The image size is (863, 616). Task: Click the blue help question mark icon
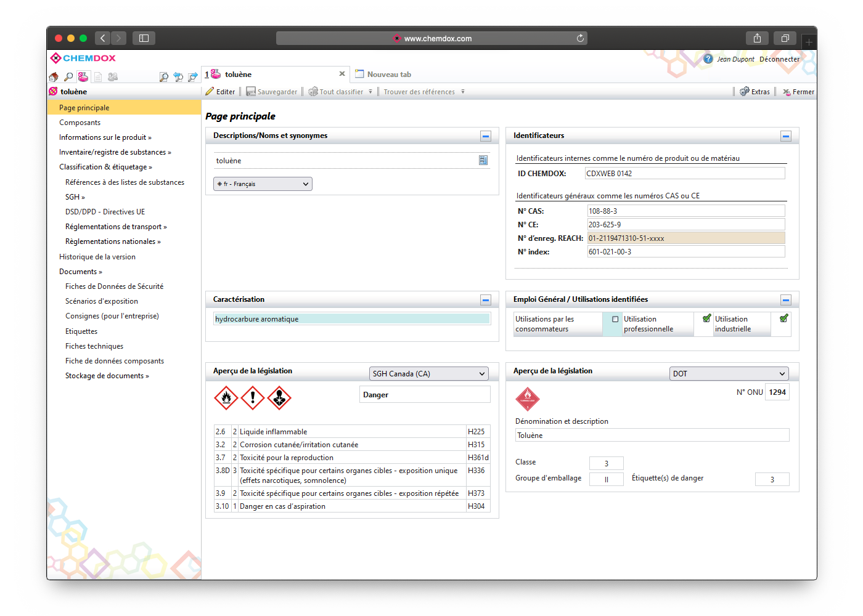(x=708, y=59)
